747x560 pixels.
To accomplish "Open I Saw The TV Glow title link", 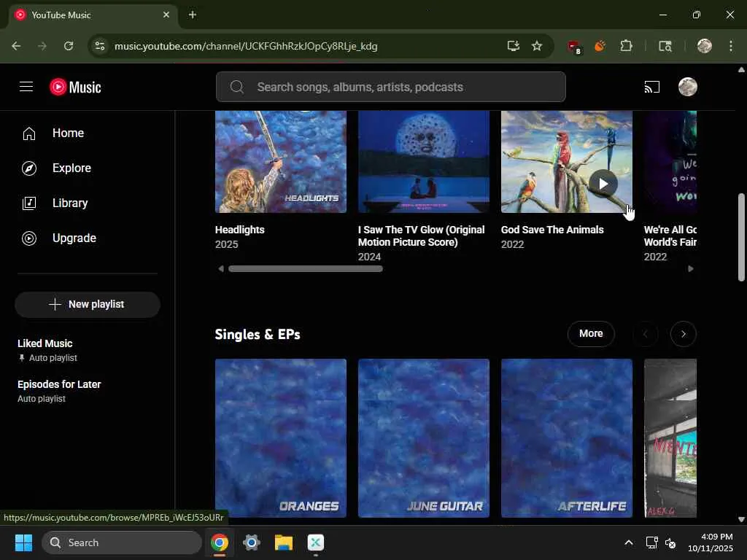I will click(x=421, y=236).
